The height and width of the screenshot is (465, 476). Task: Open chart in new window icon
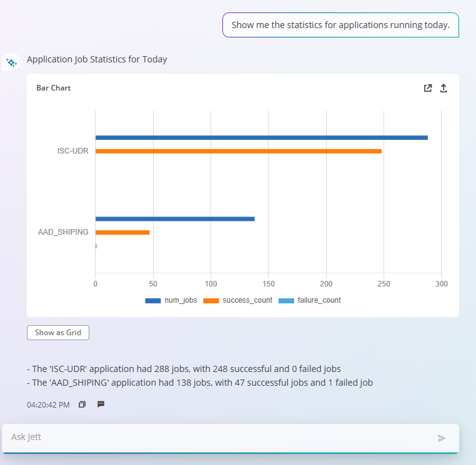coord(428,88)
